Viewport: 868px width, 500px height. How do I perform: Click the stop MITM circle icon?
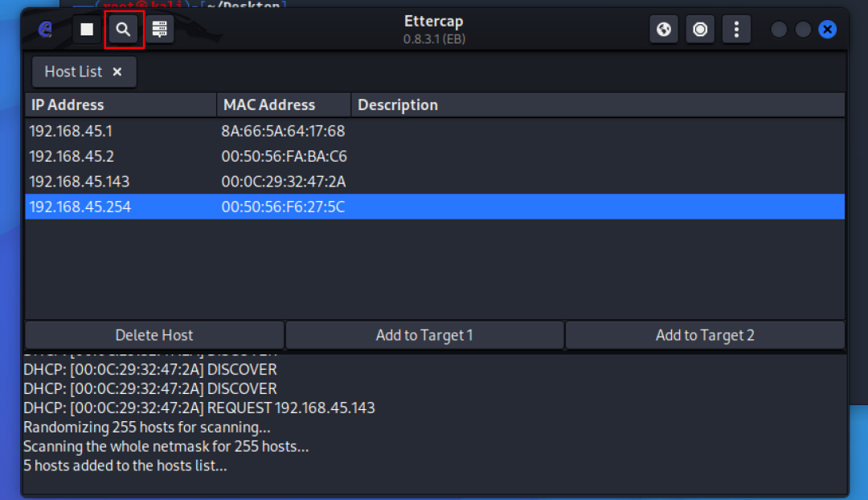tap(700, 30)
